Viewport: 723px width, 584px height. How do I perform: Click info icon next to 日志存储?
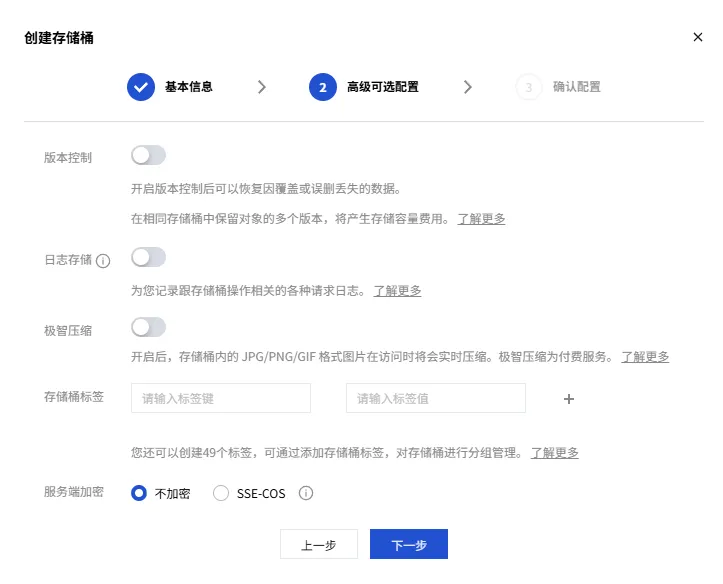coord(103,260)
